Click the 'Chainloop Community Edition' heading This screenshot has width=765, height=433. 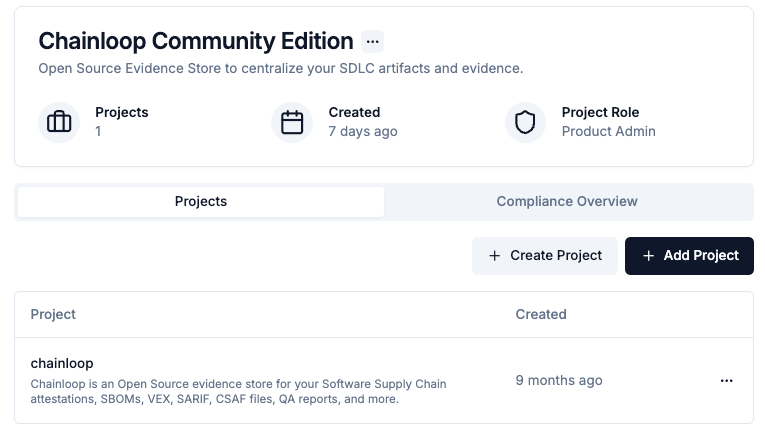(x=196, y=41)
